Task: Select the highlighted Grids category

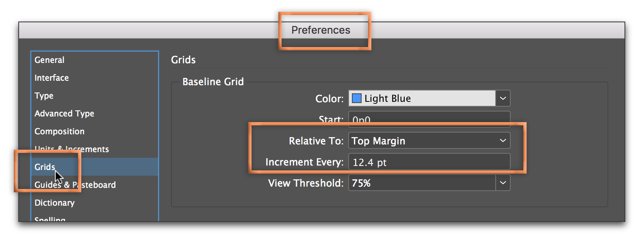Action: point(45,167)
